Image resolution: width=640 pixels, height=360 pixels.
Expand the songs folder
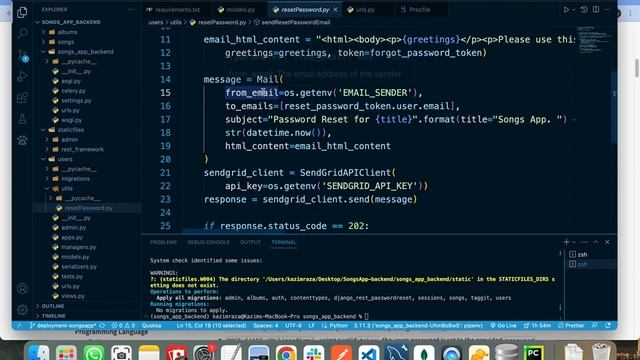point(65,42)
